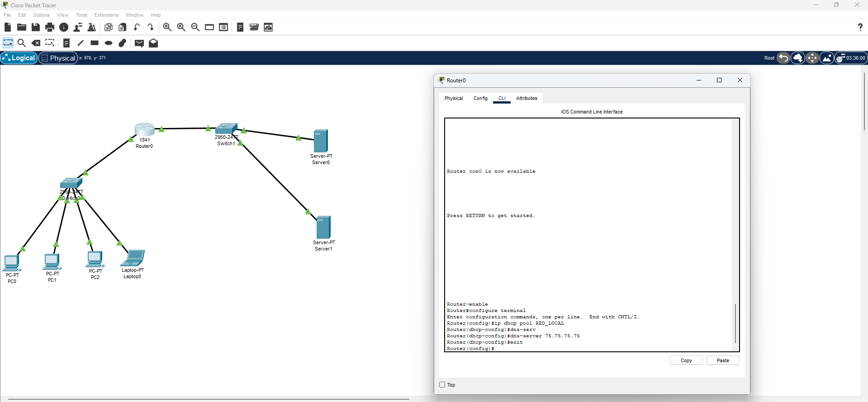Open a file with the folder icon
This screenshot has width=868, height=402.
point(21,27)
